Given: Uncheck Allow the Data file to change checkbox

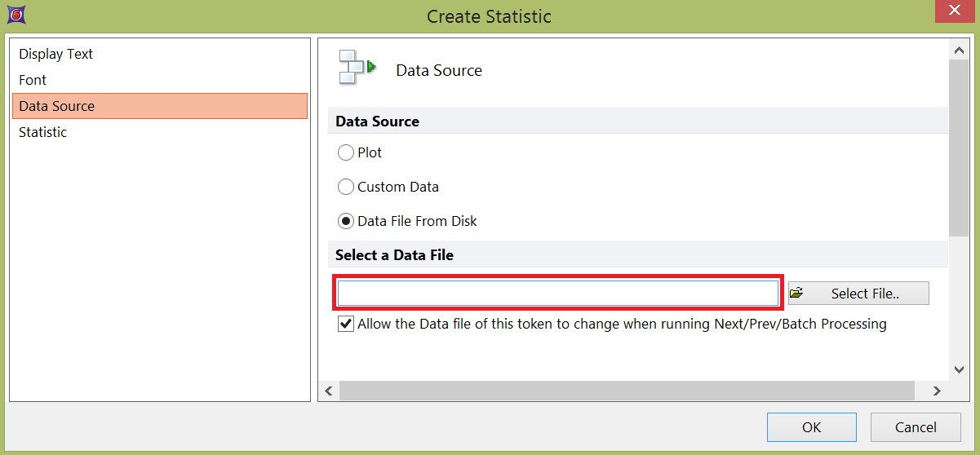Looking at the screenshot, I should 346,324.
